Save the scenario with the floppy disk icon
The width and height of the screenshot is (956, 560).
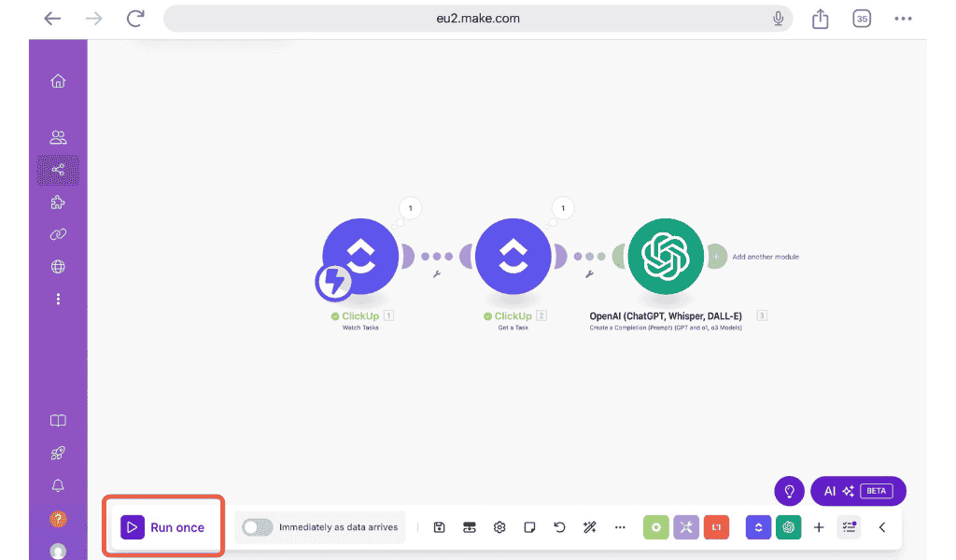[439, 527]
